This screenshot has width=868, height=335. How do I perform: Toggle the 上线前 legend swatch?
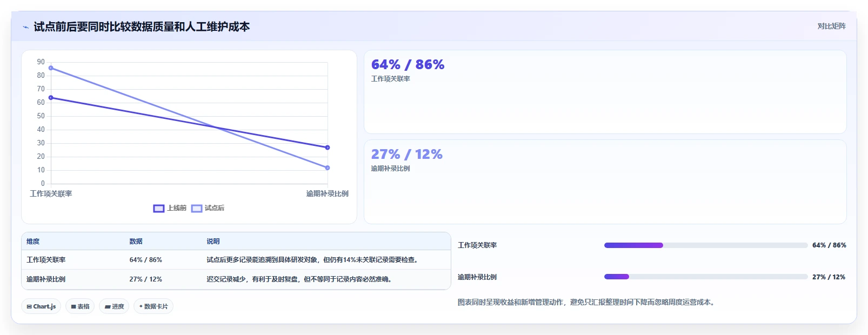point(159,208)
